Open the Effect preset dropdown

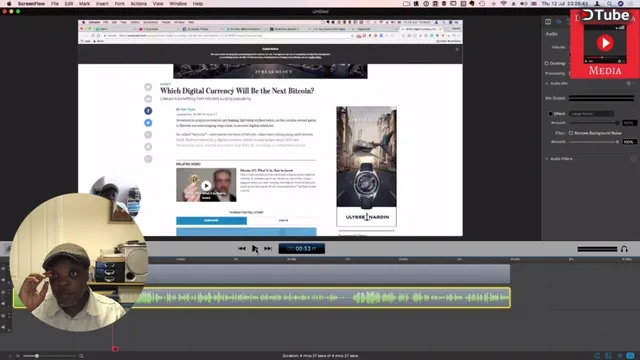[x=591, y=113]
